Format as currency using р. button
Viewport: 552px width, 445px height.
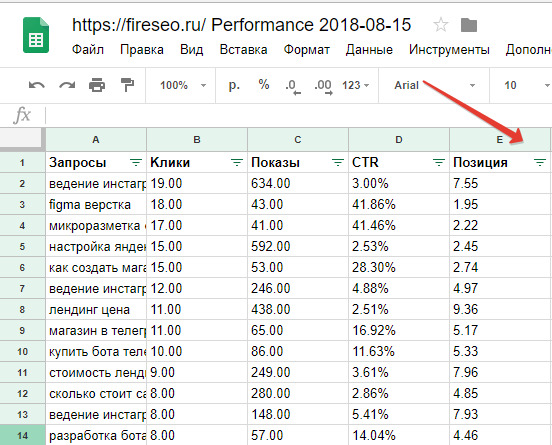tap(234, 85)
